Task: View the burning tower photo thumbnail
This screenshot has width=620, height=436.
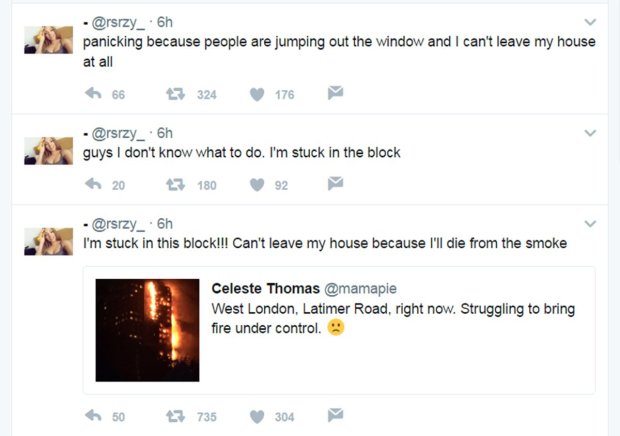Action: (x=147, y=330)
